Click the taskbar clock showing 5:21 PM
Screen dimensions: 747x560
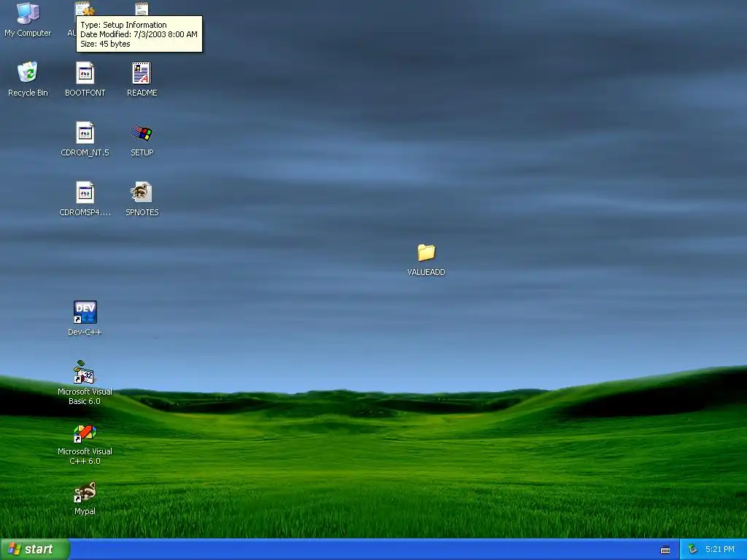[x=720, y=550]
